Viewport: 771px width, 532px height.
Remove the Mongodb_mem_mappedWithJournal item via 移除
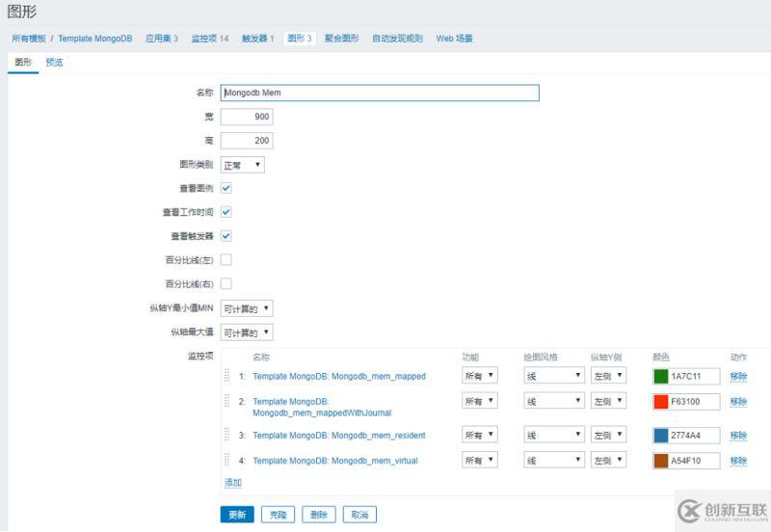click(738, 401)
